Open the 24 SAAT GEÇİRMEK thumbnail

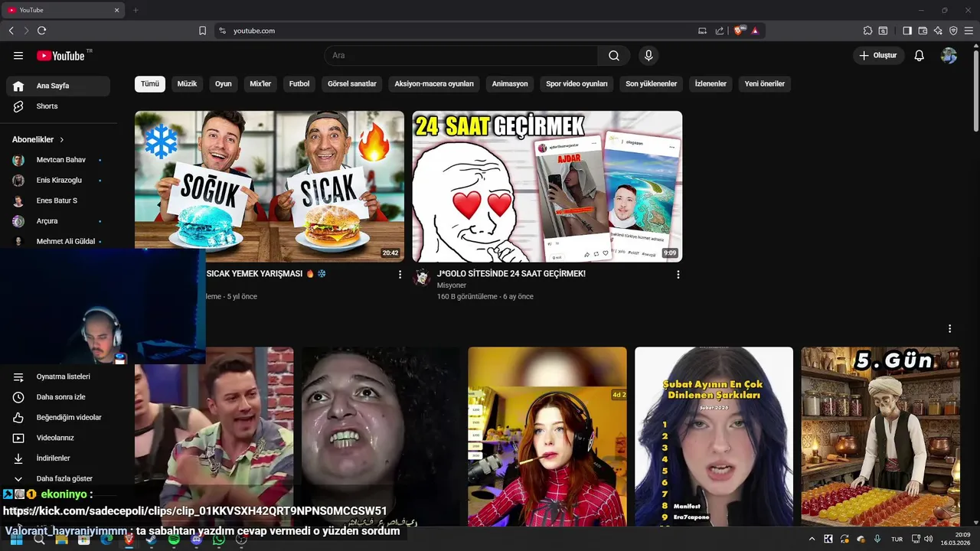(547, 187)
